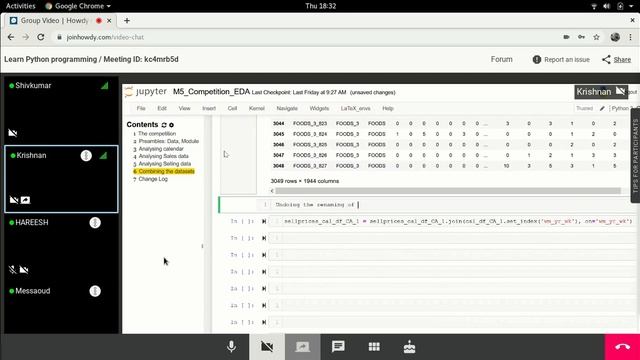Toggle the microphone button in call bar
This screenshot has width=640, height=360.
tap(231, 347)
